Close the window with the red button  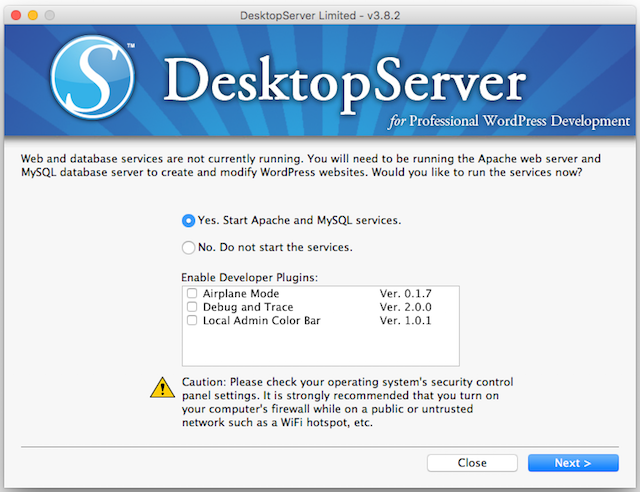[15, 12]
